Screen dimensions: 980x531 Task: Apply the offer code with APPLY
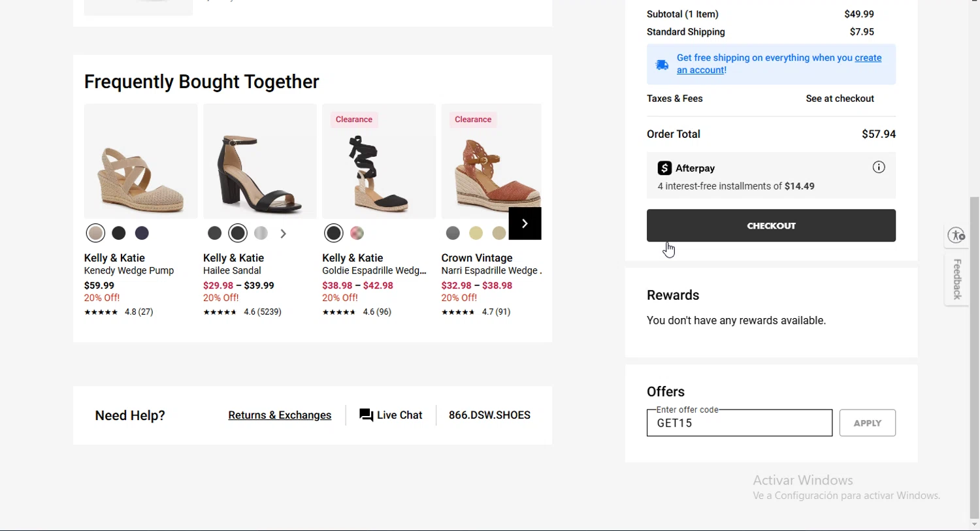[868, 423]
